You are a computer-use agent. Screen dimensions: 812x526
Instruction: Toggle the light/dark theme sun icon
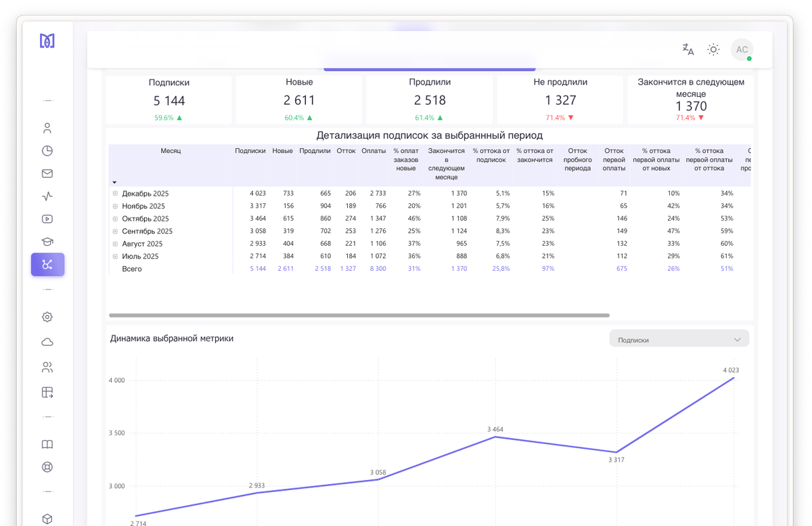click(713, 49)
